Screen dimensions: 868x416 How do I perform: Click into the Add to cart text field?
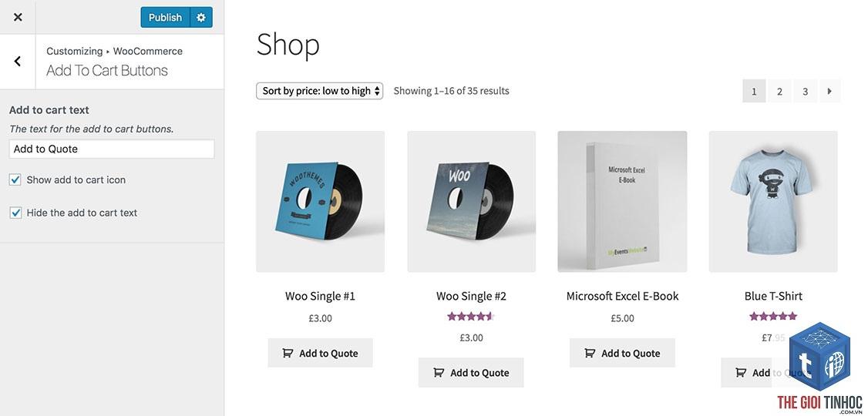(112, 149)
